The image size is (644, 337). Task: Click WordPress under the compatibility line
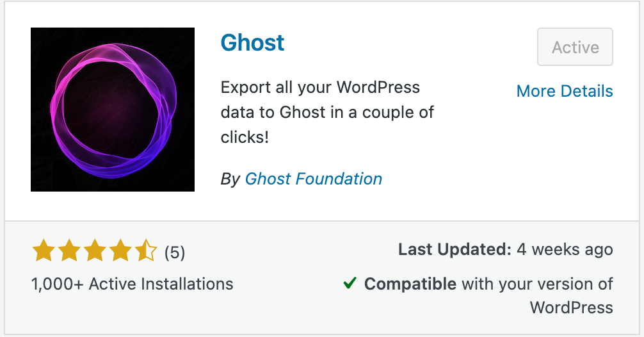571,308
